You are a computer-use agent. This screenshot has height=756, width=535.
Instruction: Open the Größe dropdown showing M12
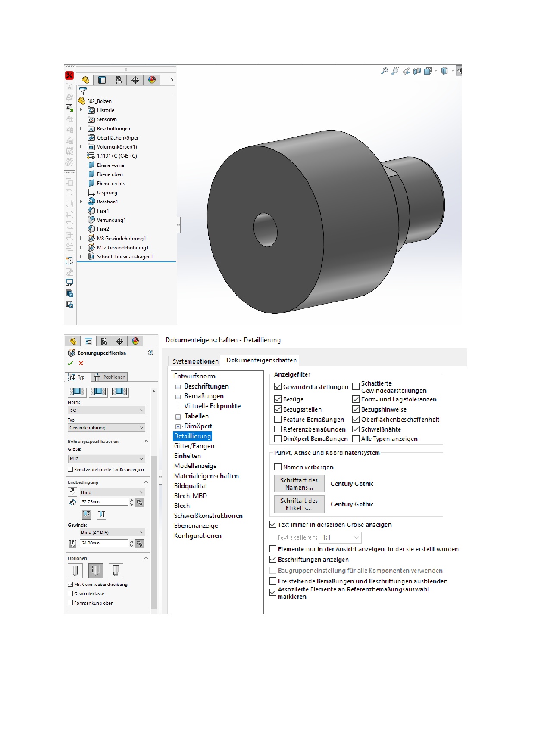(106, 459)
